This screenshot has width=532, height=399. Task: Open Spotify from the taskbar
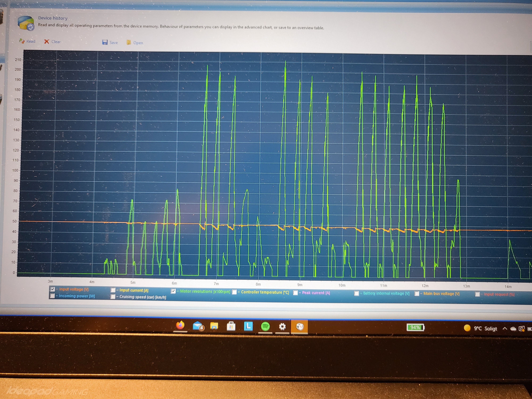tap(265, 326)
